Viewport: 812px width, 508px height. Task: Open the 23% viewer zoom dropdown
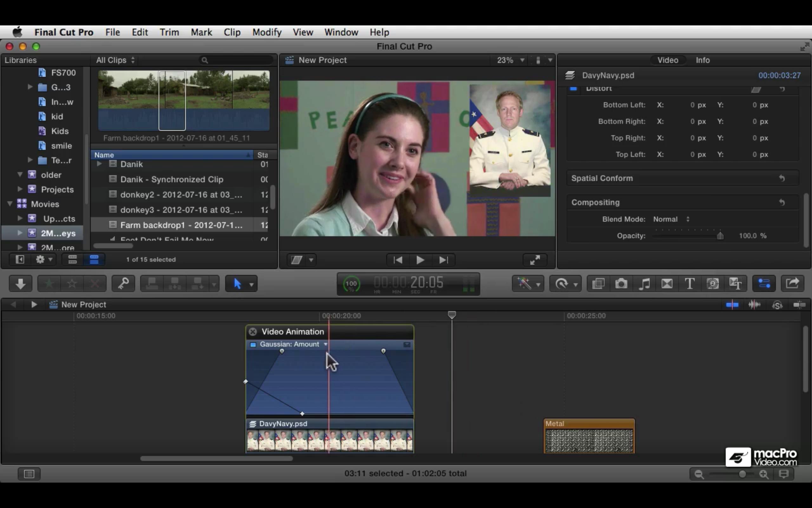511,60
